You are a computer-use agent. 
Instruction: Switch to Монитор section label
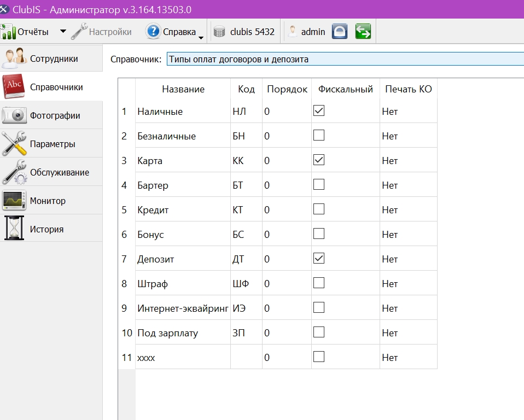(48, 201)
